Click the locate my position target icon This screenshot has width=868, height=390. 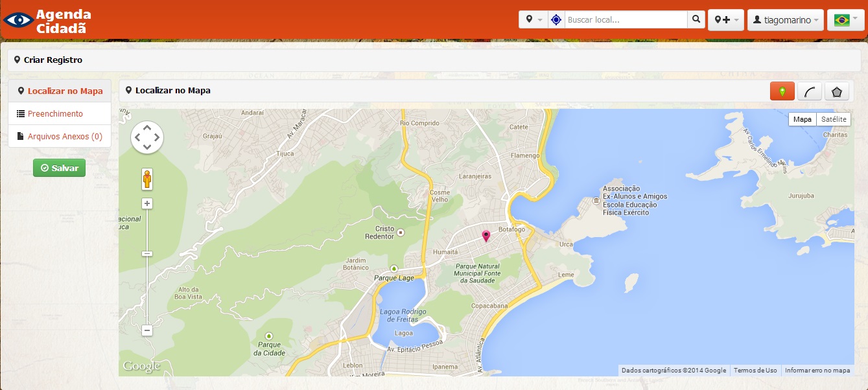click(556, 20)
